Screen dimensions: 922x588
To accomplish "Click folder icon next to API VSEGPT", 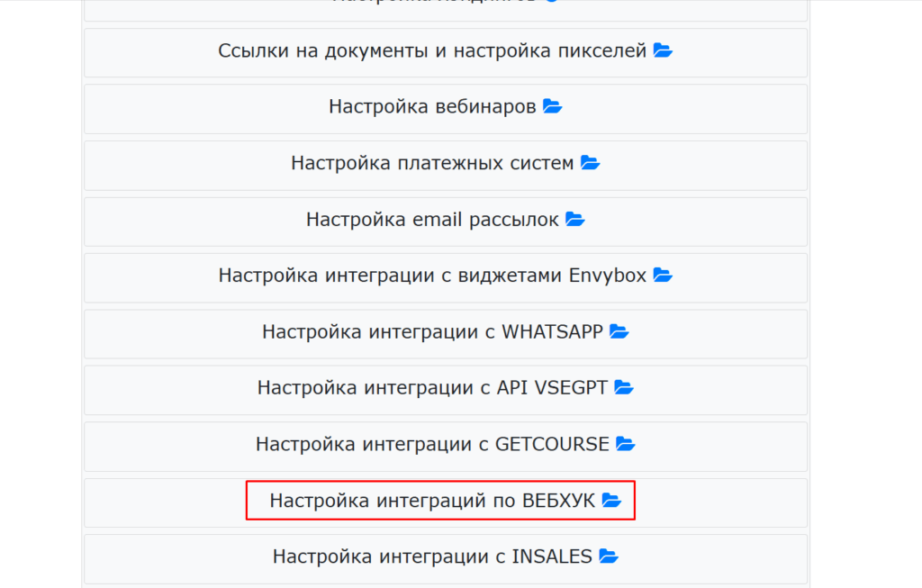I will 624,387.
